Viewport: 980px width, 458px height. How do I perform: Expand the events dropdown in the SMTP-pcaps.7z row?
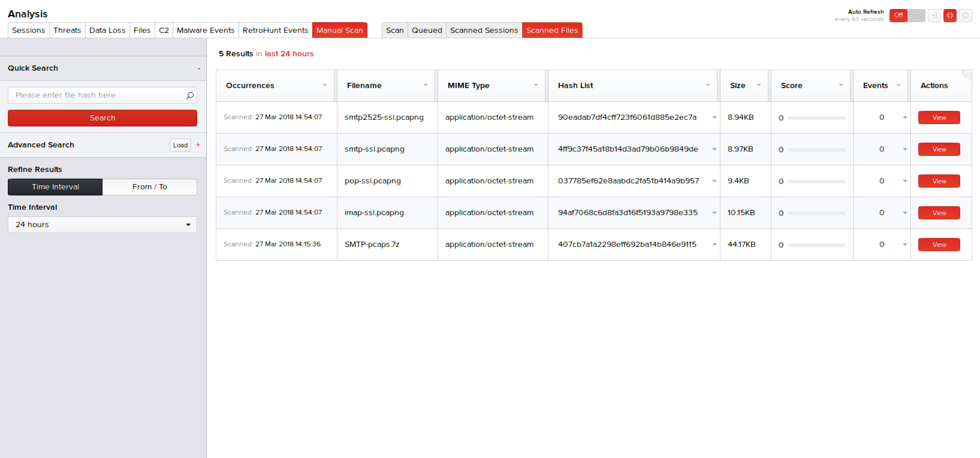(904, 245)
